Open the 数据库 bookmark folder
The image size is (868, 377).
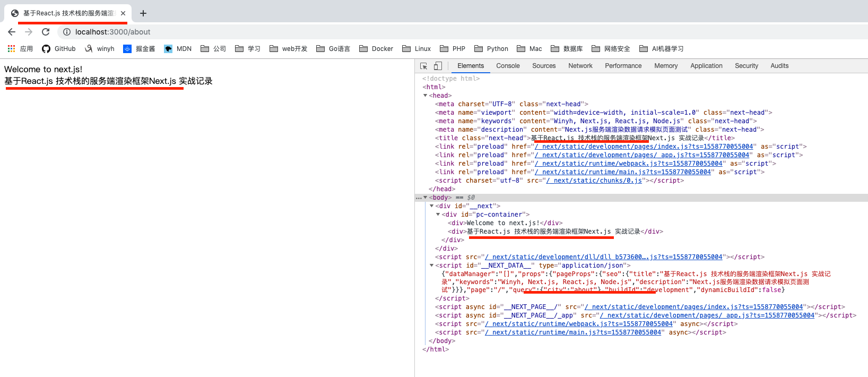pyautogui.click(x=567, y=48)
